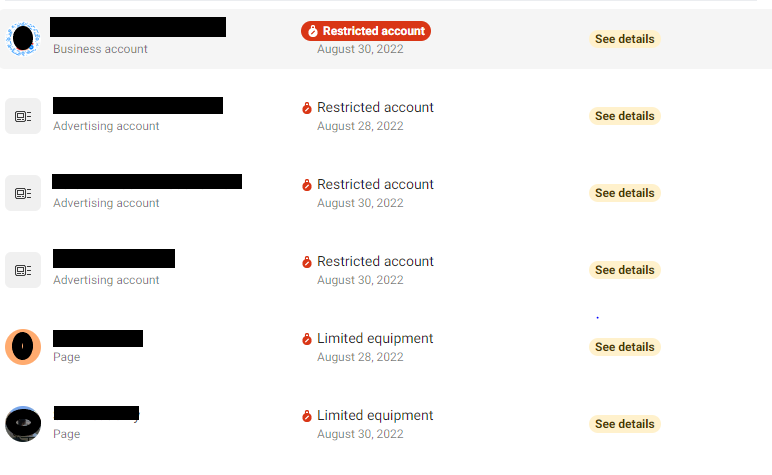Open See details for August 28 Page
772x475 pixels.
pos(624,347)
